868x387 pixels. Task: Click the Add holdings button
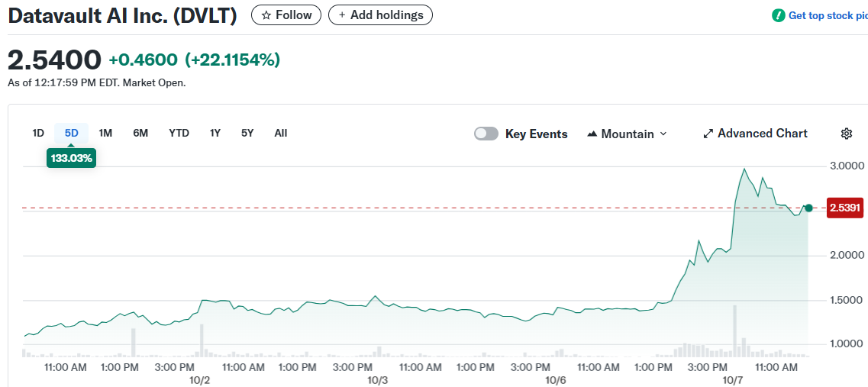click(380, 15)
